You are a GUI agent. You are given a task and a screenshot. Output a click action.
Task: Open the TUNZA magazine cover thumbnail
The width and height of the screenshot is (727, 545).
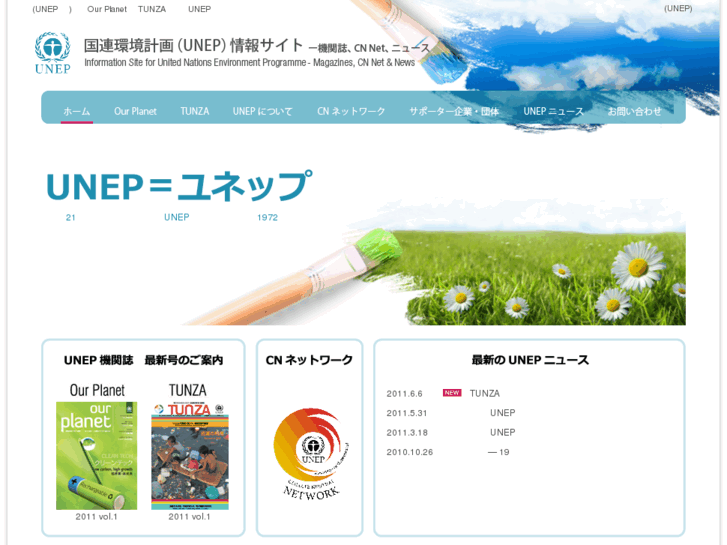(x=190, y=455)
